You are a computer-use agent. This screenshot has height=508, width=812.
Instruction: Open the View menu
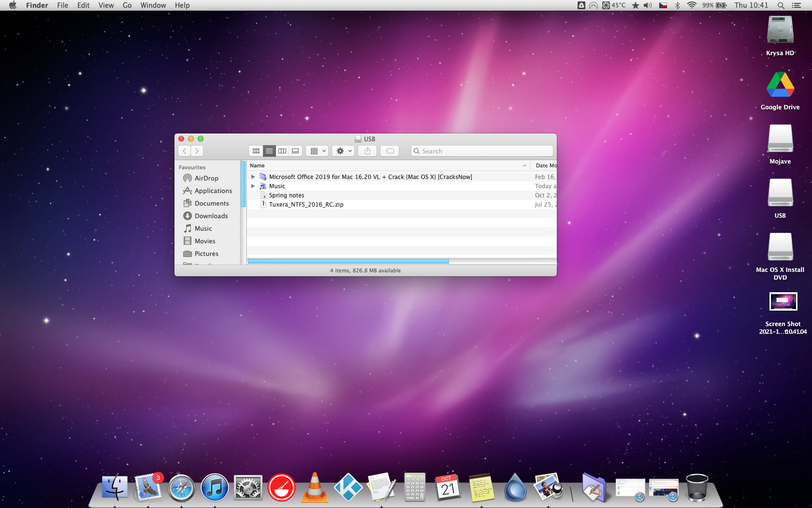[106, 5]
